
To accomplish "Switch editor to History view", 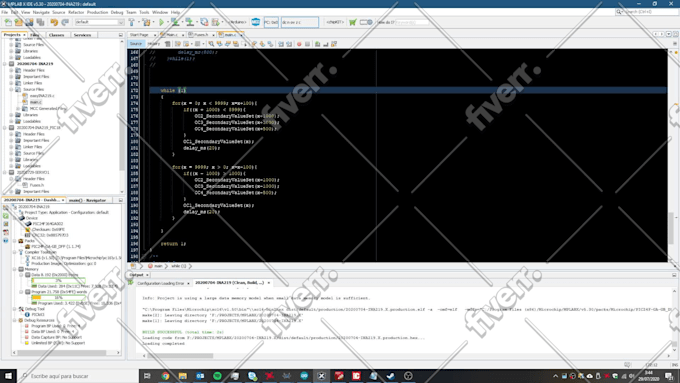I will pyautogui.click(x=154, y=44).
